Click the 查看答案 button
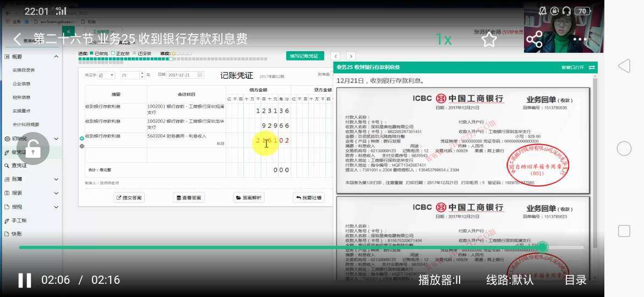 (189, 198)
